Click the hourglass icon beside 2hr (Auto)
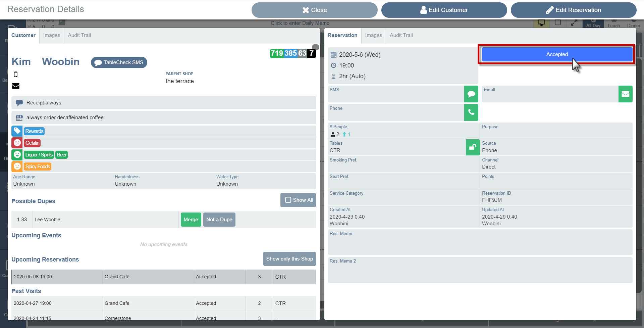Viewport: 644px width, 328px height. coord(334,76)
